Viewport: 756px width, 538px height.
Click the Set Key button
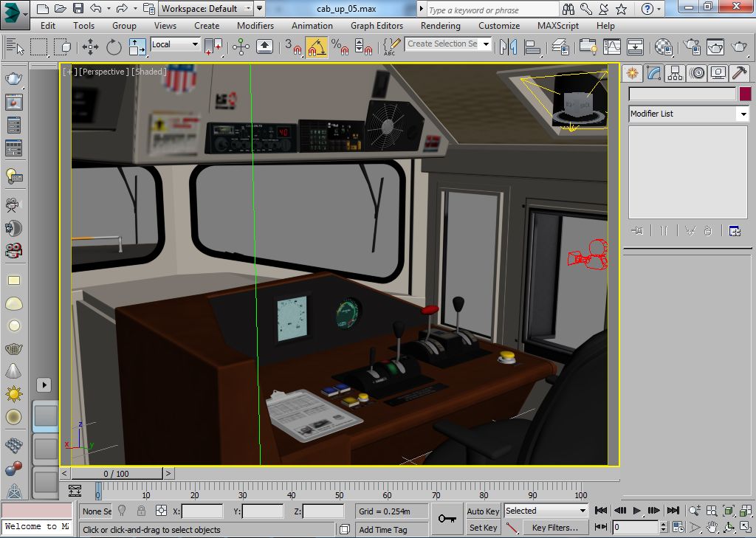click(x=483, y=528)
